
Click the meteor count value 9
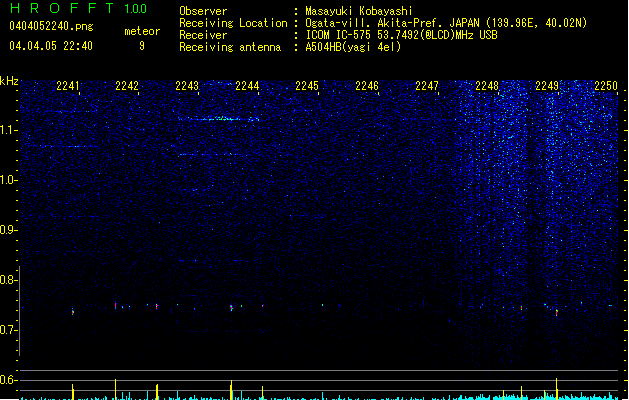[142, 46]
